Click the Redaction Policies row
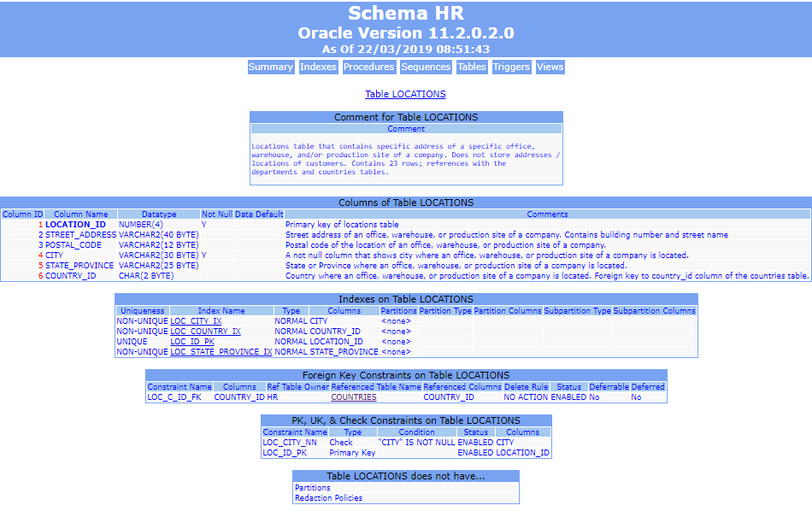 coord(328,498)
